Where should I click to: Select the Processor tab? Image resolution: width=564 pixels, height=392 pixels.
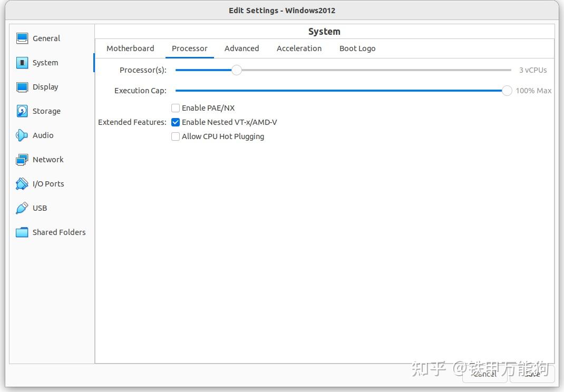coord(190,48)
